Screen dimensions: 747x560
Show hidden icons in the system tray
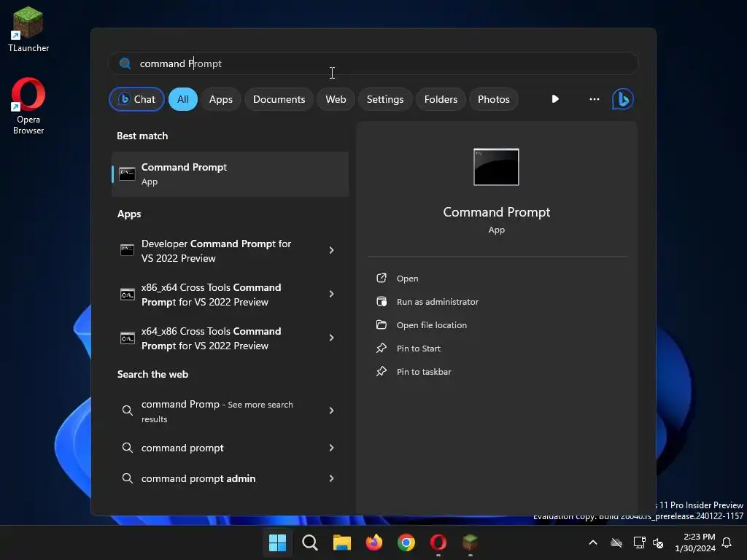click(x=593, y=542)
